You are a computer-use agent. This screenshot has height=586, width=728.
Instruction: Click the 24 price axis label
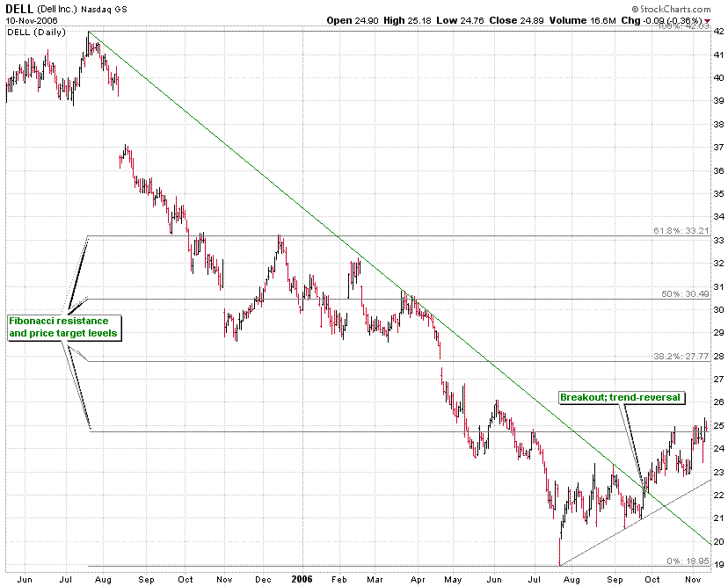pyautogui.click(x=718, y=449)
